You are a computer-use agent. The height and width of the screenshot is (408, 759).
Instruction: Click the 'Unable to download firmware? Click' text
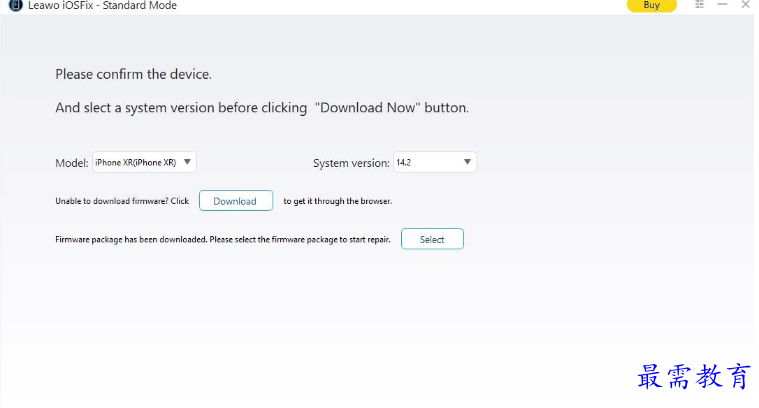click(x=122, y=201)
